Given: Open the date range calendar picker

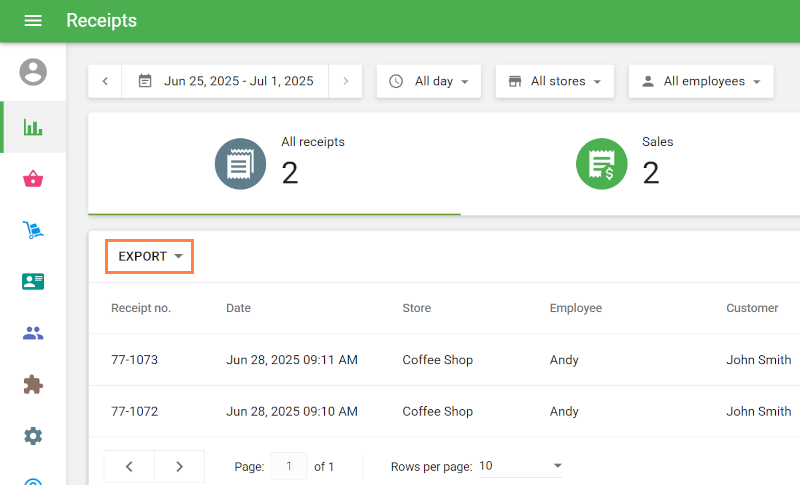Looking at the screenshot, I should click(x=225, y=81).
